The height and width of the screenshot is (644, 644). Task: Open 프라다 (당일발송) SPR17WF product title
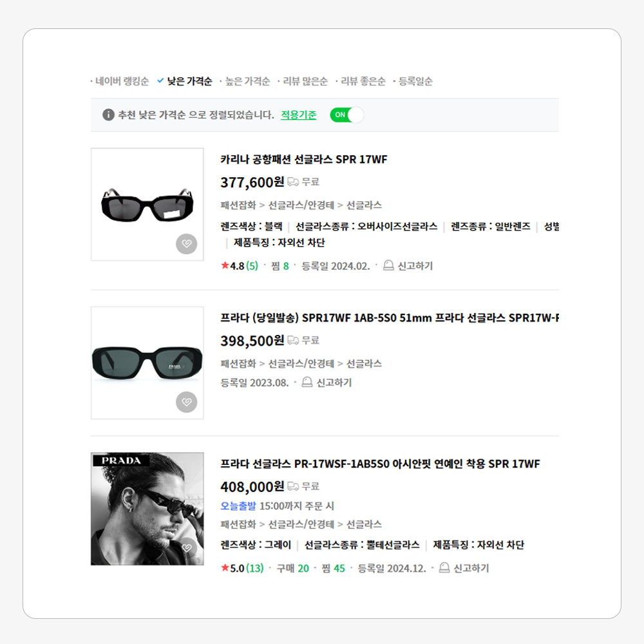click(390, 318)
